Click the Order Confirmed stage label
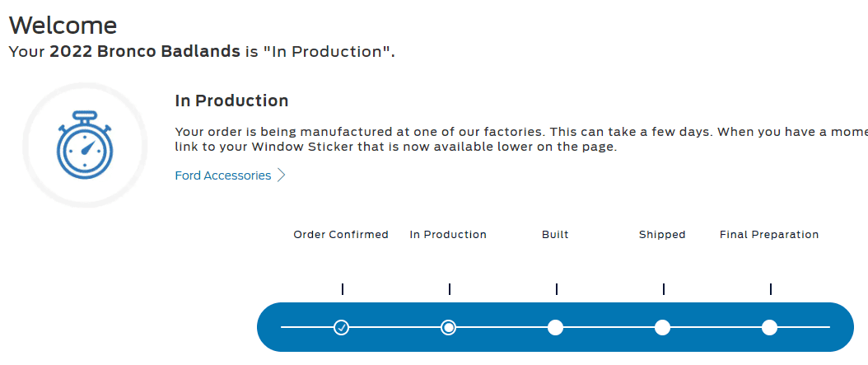 [341, 235]
